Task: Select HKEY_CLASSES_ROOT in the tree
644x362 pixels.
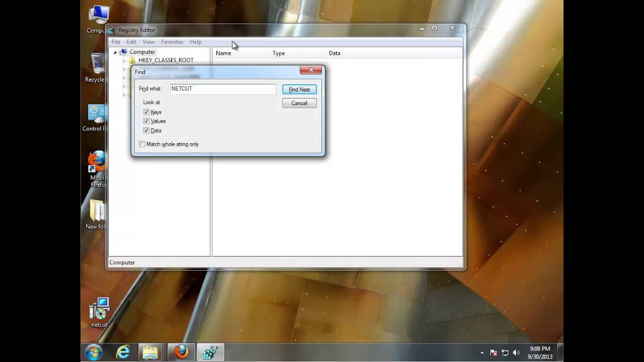Action: [x=166, y=60]
